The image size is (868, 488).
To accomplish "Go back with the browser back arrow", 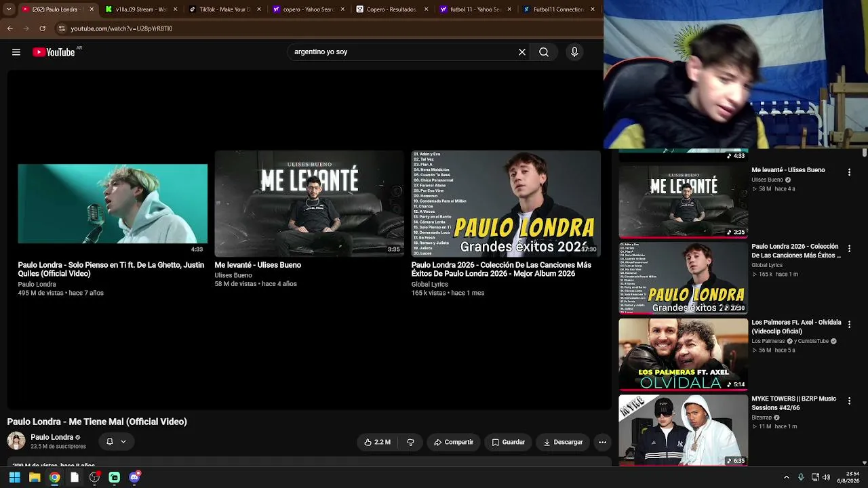I will click(10, 28).
